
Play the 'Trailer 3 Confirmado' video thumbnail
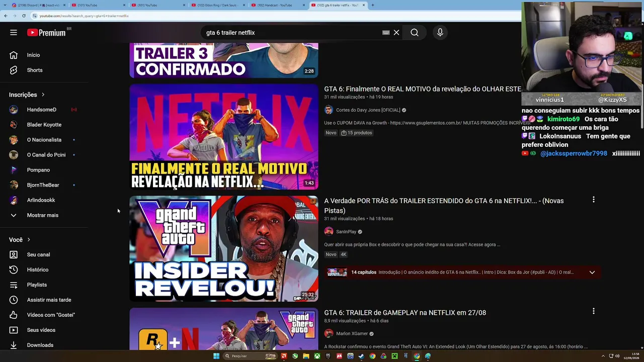[x=224, y=60]
